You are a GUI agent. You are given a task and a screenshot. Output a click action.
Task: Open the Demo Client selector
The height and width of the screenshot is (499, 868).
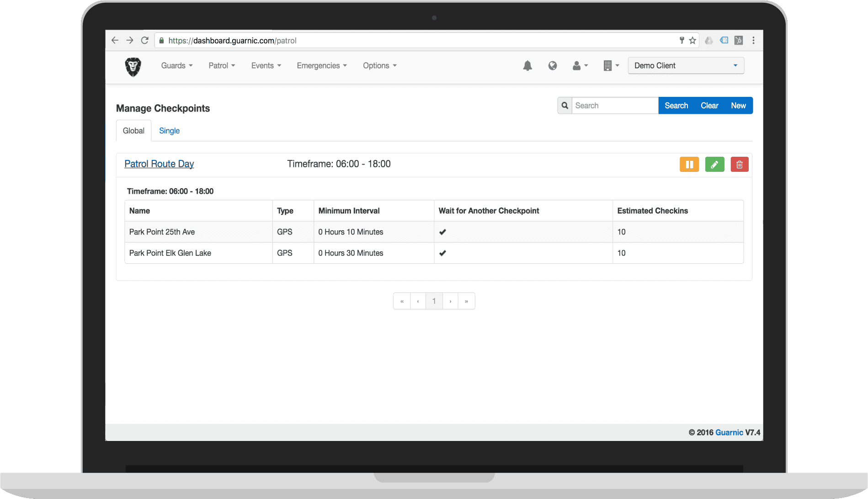(686, 66)
